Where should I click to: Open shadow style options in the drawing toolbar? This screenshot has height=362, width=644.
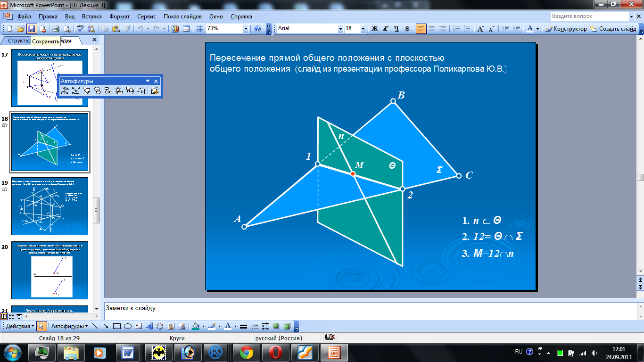276,326
